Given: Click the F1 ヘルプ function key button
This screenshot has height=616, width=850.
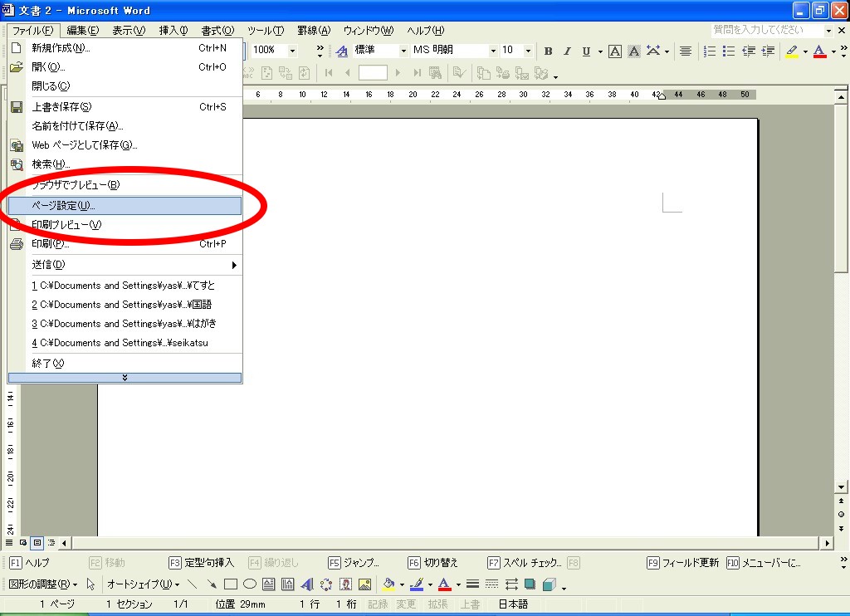Looking at the screenshot, I should (x=29, y=563).
